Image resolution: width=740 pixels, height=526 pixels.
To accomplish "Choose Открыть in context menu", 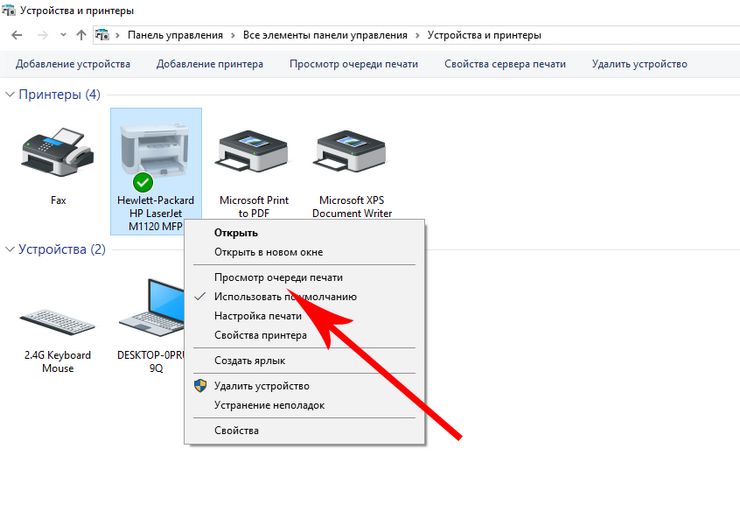I will click(304, 233).
